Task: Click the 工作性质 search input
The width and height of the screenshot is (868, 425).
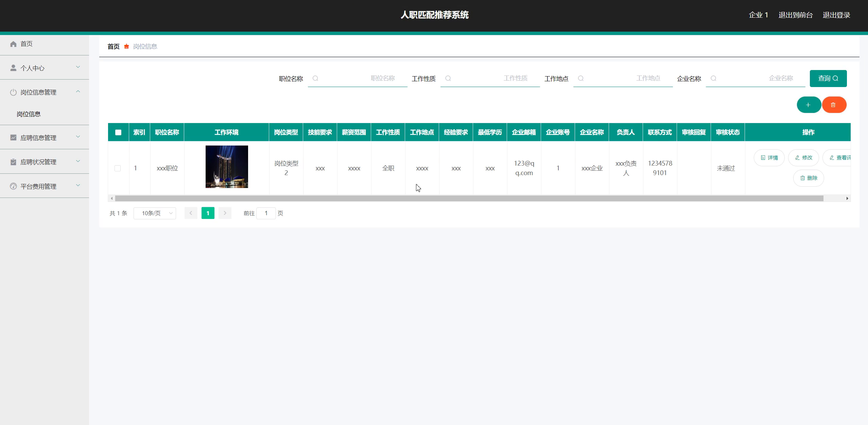Action: (490, 79)
